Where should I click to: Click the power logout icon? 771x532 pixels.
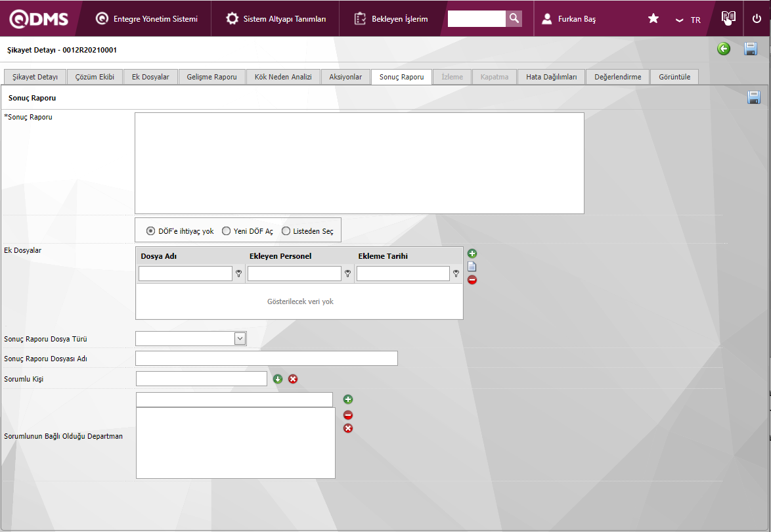pos(757,18)
